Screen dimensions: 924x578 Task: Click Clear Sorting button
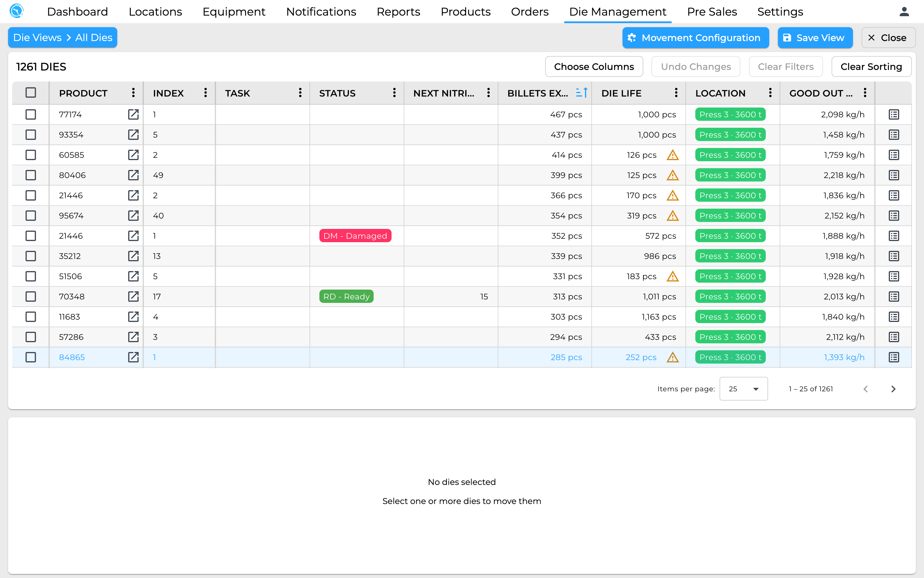click(871, 66)
